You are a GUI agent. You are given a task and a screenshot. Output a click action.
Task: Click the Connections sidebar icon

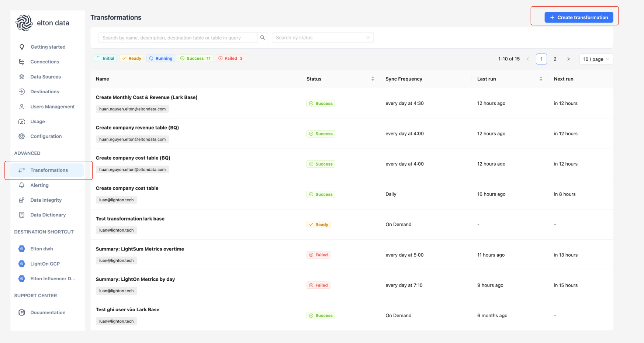point(21,62)
